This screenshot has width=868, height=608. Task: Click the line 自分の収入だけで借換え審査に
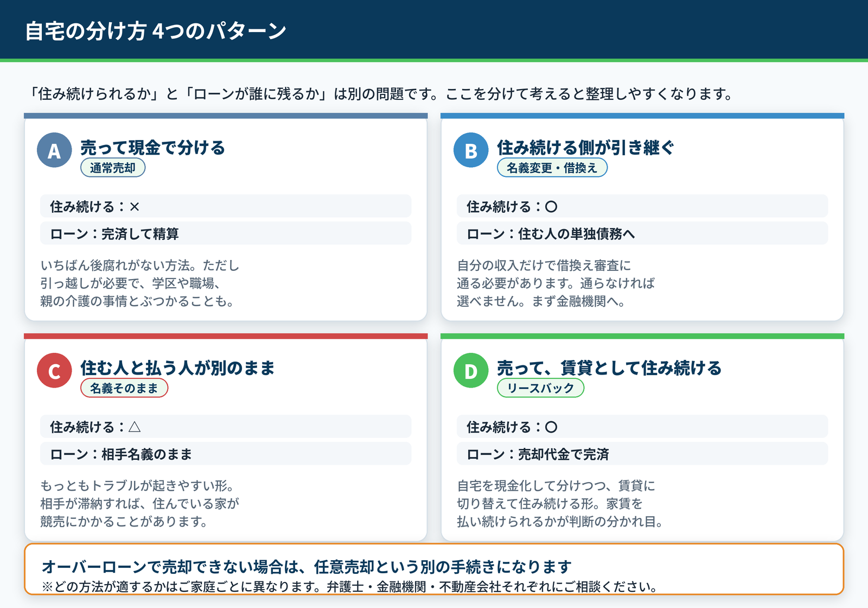pos(544,265)
